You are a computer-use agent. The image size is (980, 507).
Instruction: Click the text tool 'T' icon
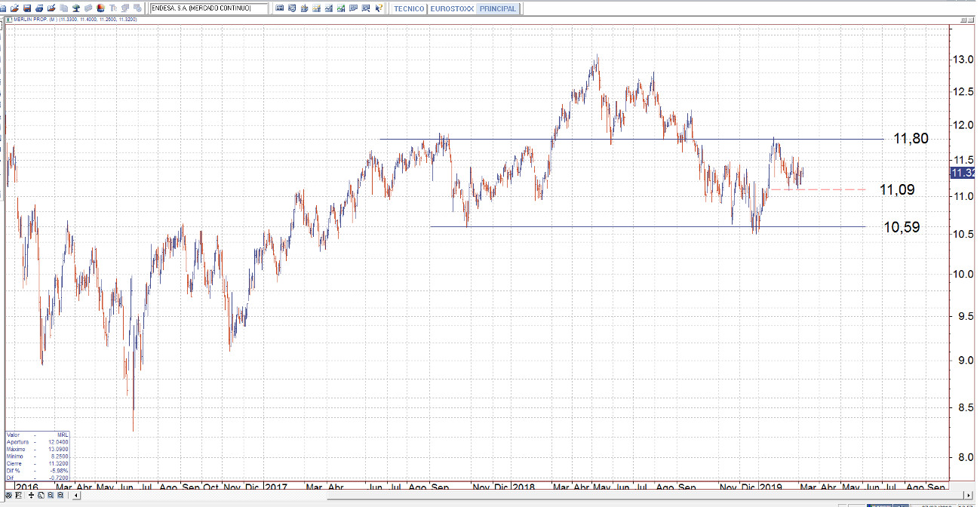click(x=112, y=8)
